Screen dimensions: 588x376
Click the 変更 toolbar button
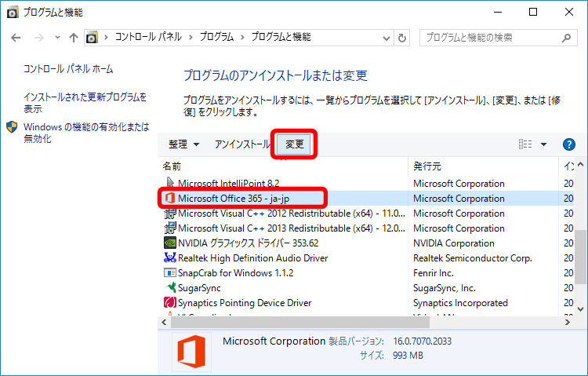pos(294,144)
